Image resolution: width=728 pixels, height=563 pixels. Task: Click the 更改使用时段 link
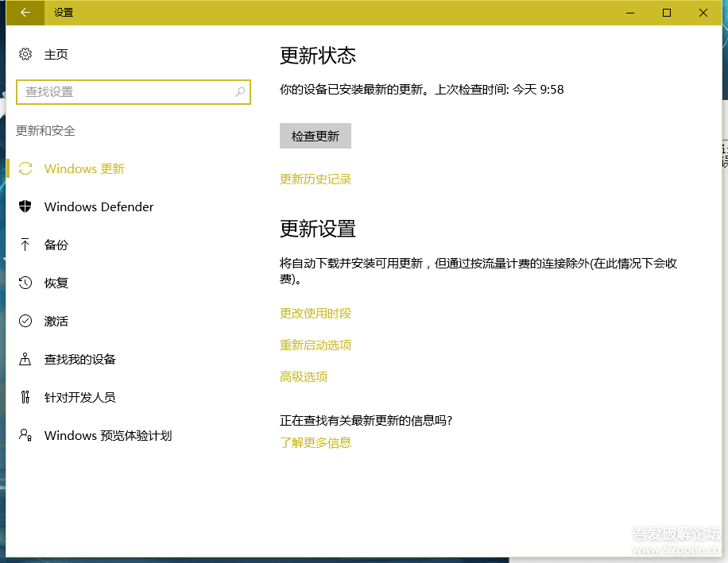[316, 313]
